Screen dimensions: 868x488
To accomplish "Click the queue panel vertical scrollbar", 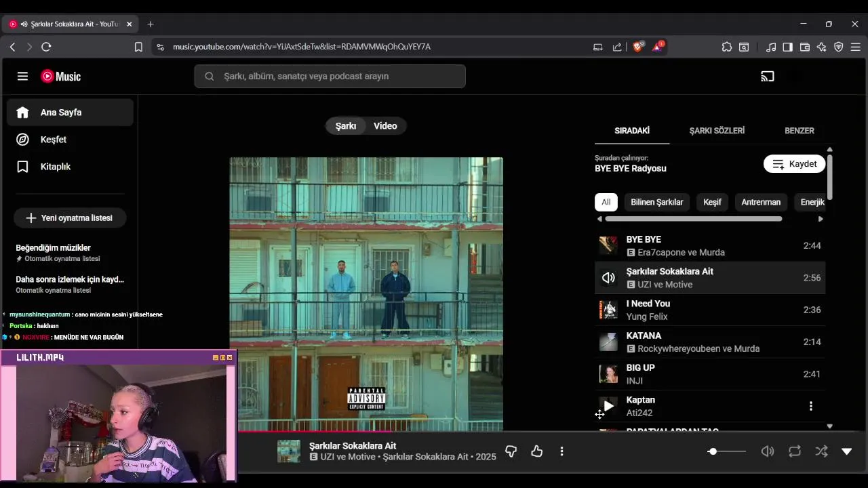I will pos(829,178).
